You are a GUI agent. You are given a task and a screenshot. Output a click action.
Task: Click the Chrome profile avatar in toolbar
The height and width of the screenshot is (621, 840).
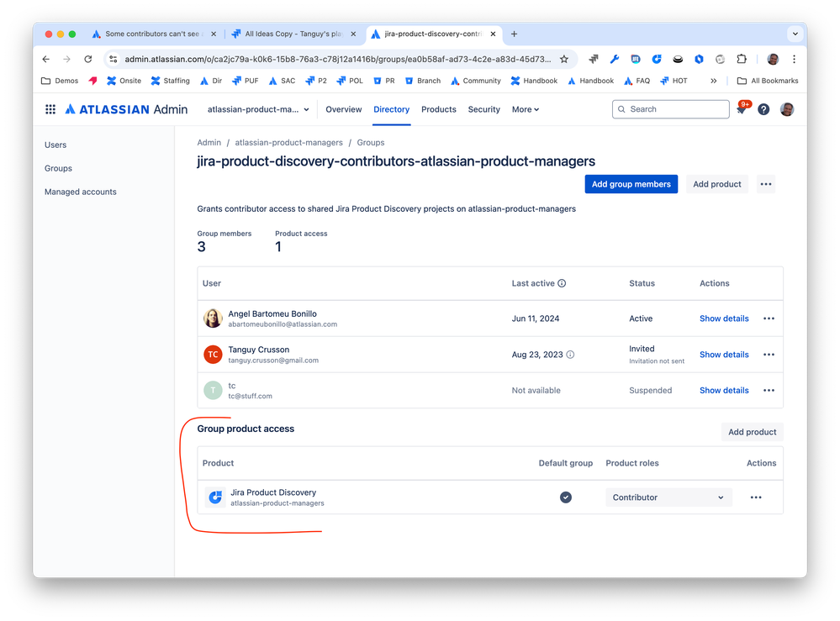point(773,60)
